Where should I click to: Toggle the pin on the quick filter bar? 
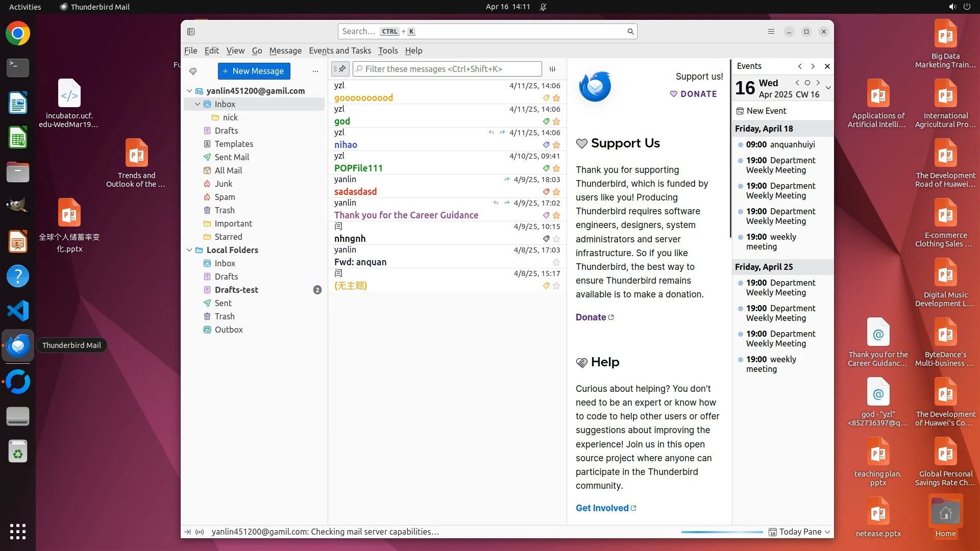point(340,69)
